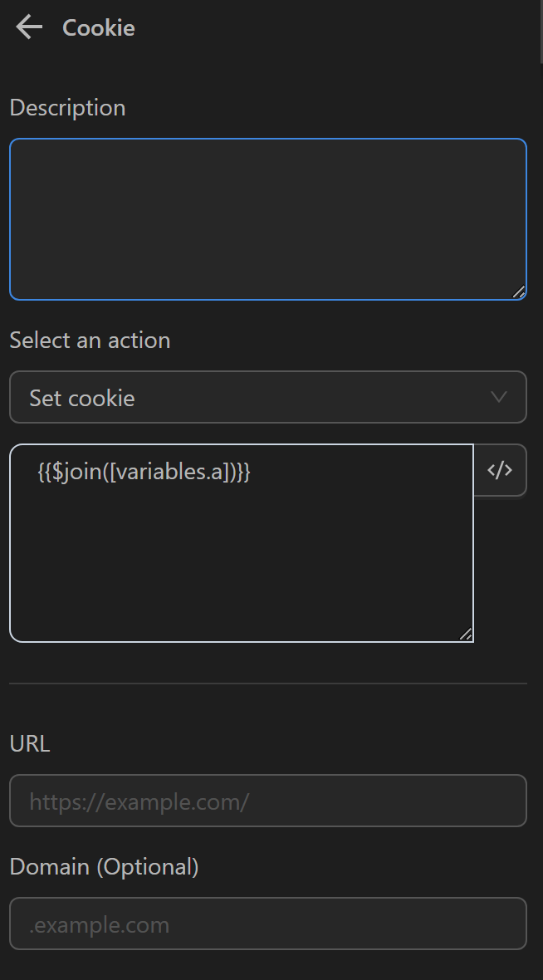Click the resize grip of the expression editor
Screen dimensions: 543x980
tap(466, 634)
